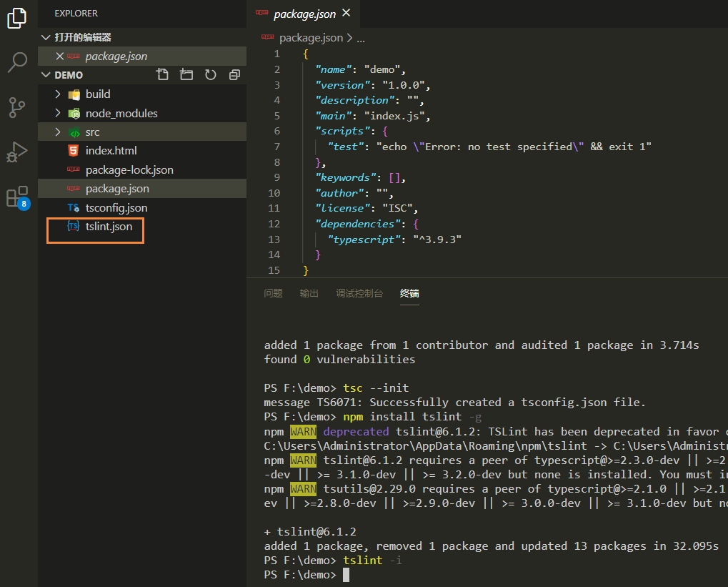Click the "^3.9.3" version value

(x=437, y=240)
